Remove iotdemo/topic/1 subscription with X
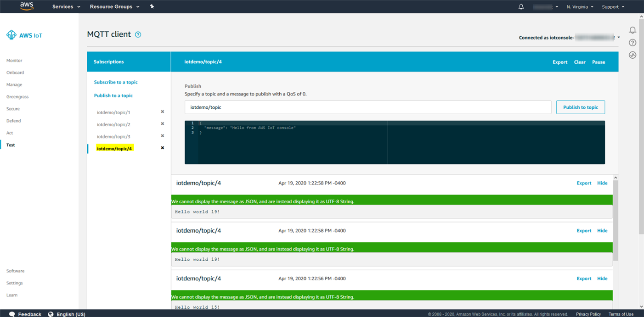Screen dimensions: 644x317 pos(162,112)
